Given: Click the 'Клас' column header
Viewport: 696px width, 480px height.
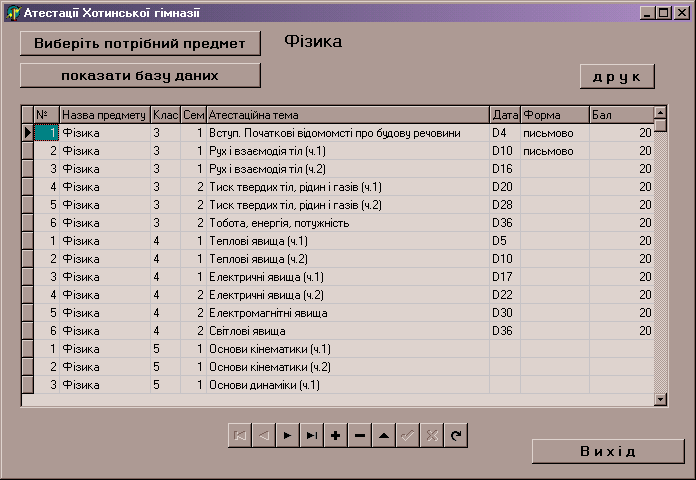Looking at the screenshot, I should click(165, 115).
